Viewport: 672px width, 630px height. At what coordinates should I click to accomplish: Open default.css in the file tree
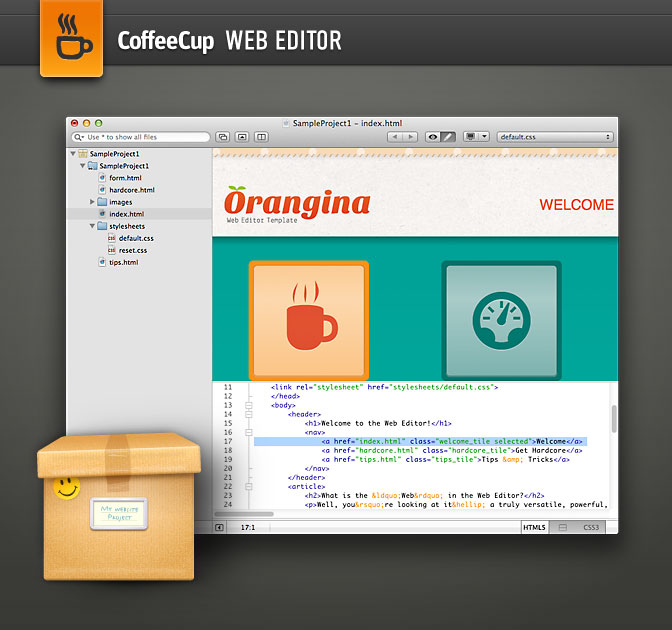click(x=136, y=238)
